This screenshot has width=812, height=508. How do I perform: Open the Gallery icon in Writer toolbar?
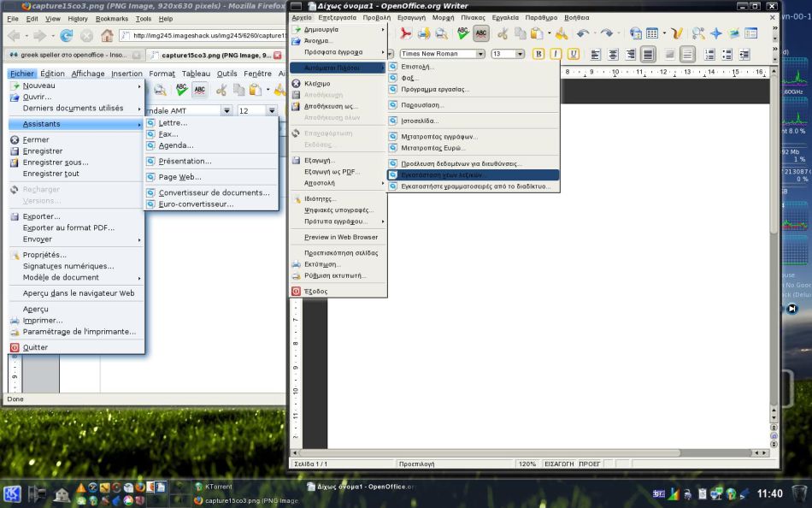pyautogui.click(x=734, y=33)
